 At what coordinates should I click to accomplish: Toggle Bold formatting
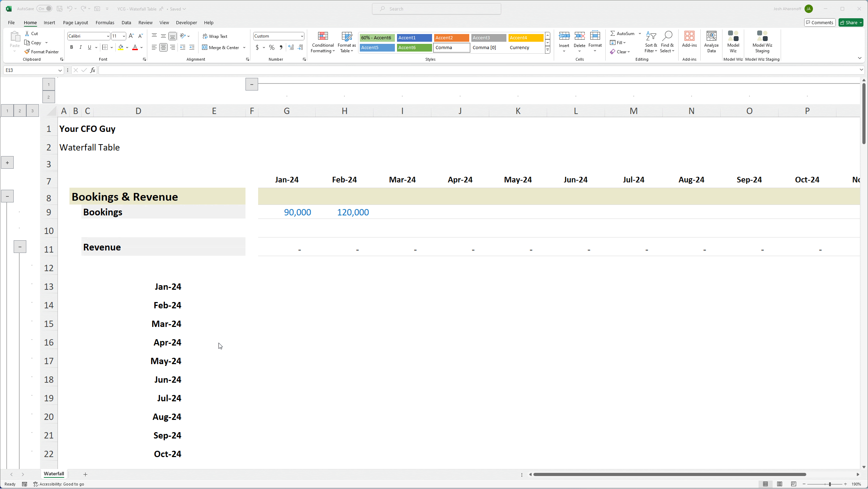(71, 47)
